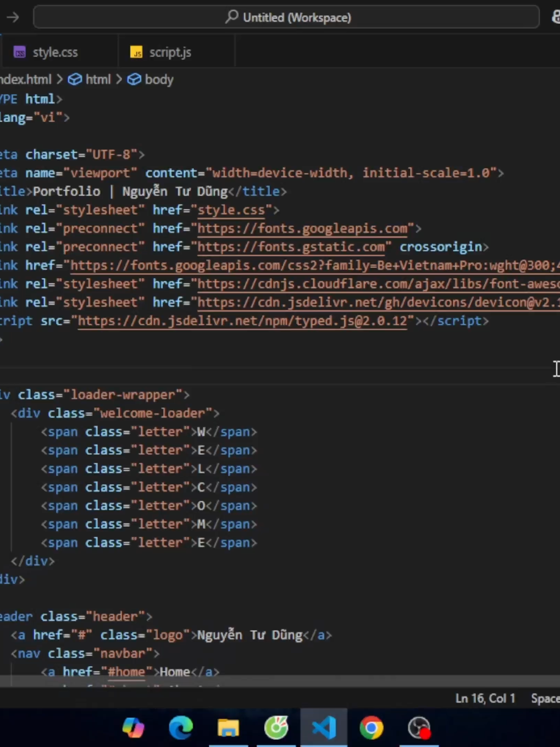560x747 pixels.
Task: Launch OBS Studio from the taskbar
Action: [419, 727]
